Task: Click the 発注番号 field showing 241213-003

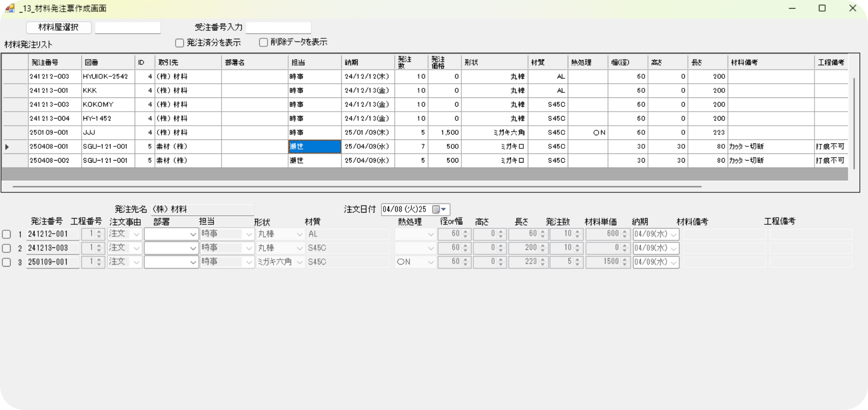Action: coord(52,248)
